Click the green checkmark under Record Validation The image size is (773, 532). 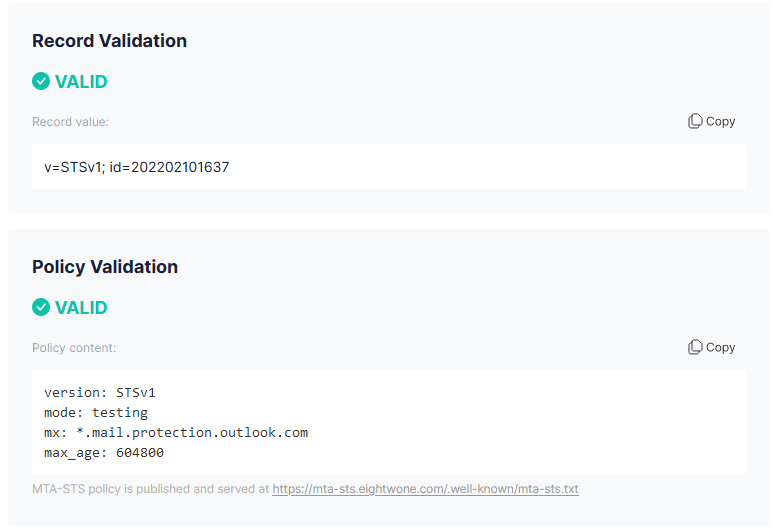tap(41, 81)
